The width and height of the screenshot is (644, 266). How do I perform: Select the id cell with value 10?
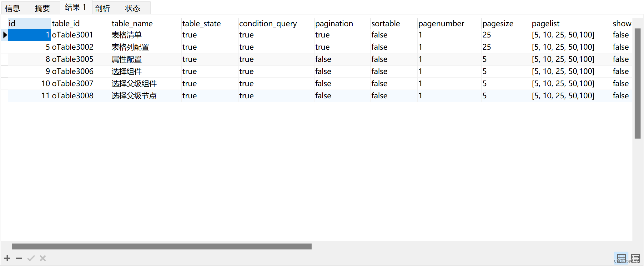point(29,84)
